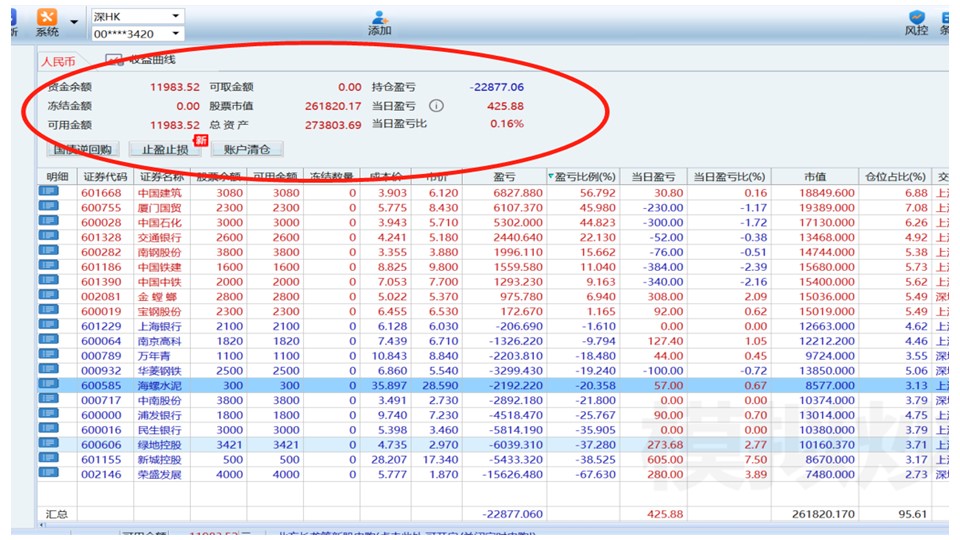Open detail icon for 荣盛发展 row
Screen dimensions: 960x540
tap(48, 473)
